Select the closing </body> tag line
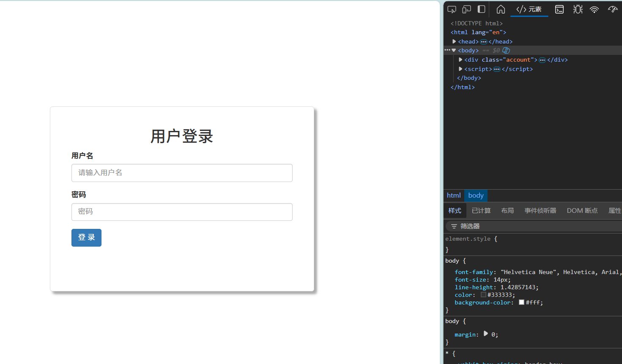622x364 pixels. point(469,78)
